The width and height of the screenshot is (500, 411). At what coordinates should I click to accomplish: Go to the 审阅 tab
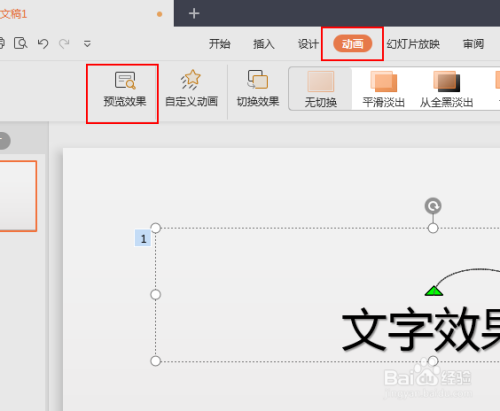click(473, 44)
